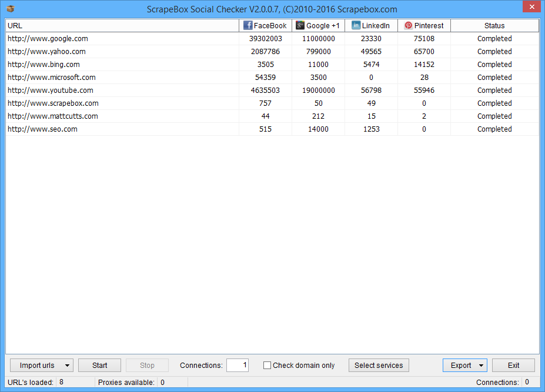The width and height of the screenshot is (545, 392).
Task: Expand the Export dropdown arrow
Action: click(x=482, y=366)
